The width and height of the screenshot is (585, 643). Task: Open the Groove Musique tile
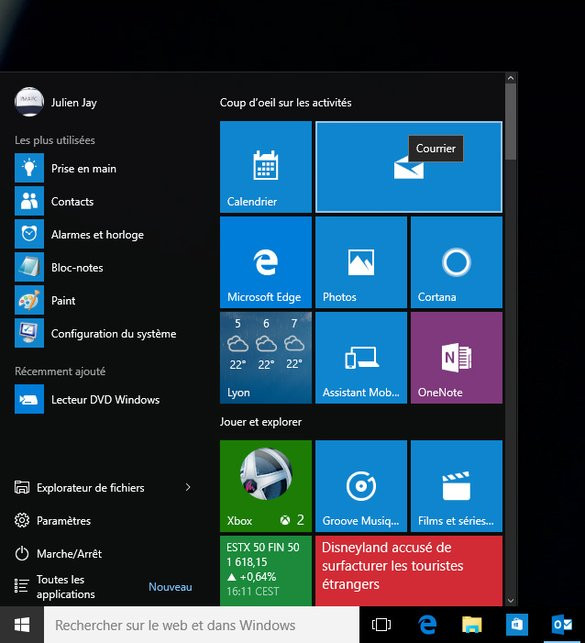pos(361,486)
